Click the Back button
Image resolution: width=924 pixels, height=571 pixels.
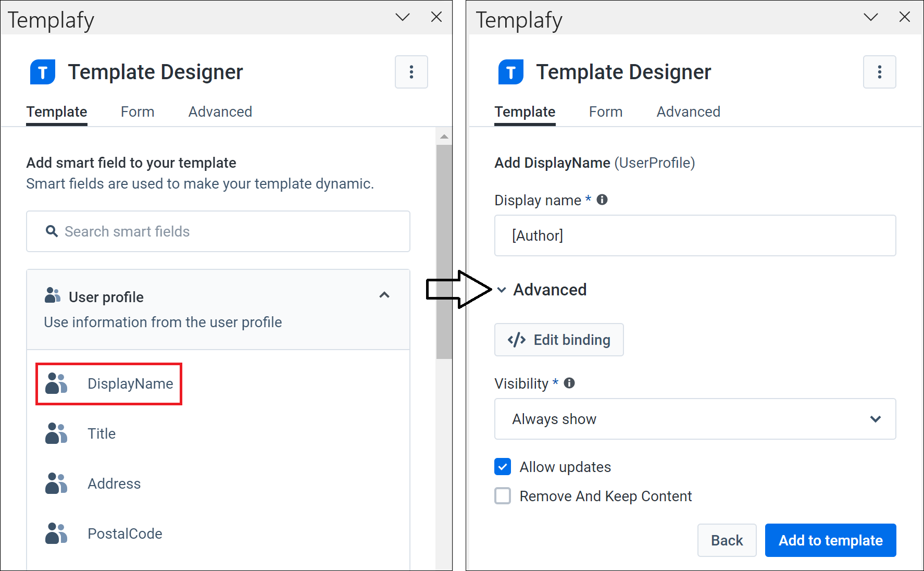[x=727, y=540]
